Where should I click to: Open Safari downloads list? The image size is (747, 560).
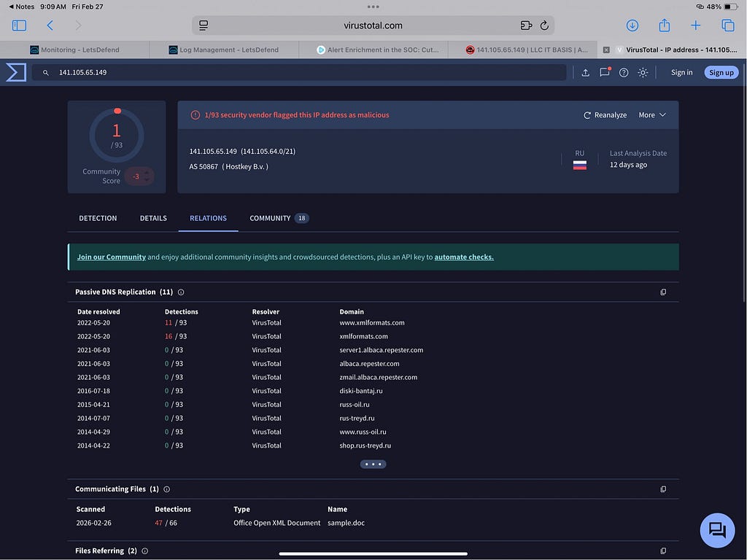[632, 26]
